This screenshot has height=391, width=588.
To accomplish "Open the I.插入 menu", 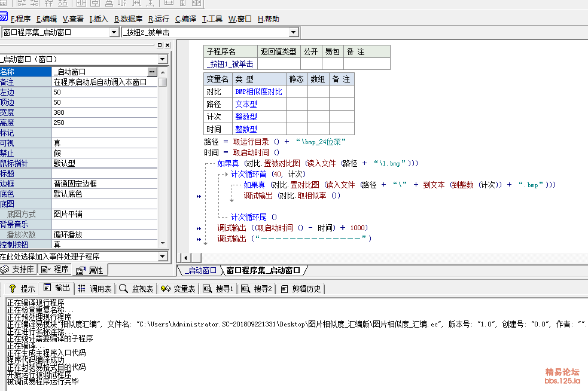I will coord(99,19).
